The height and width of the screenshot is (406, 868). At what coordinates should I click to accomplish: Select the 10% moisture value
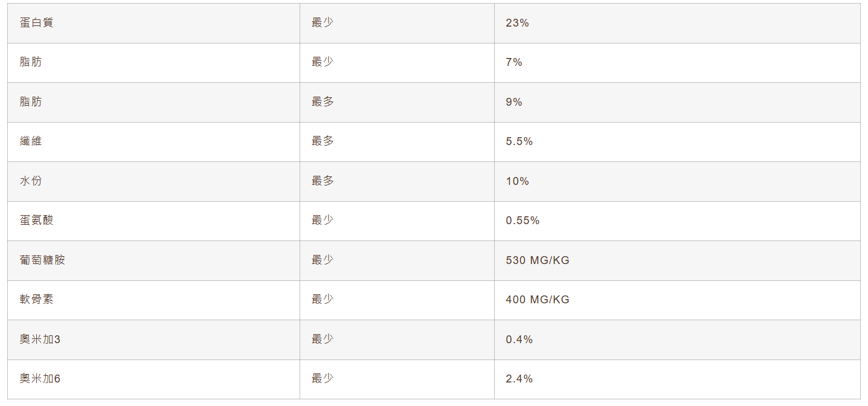coord(517,181)
